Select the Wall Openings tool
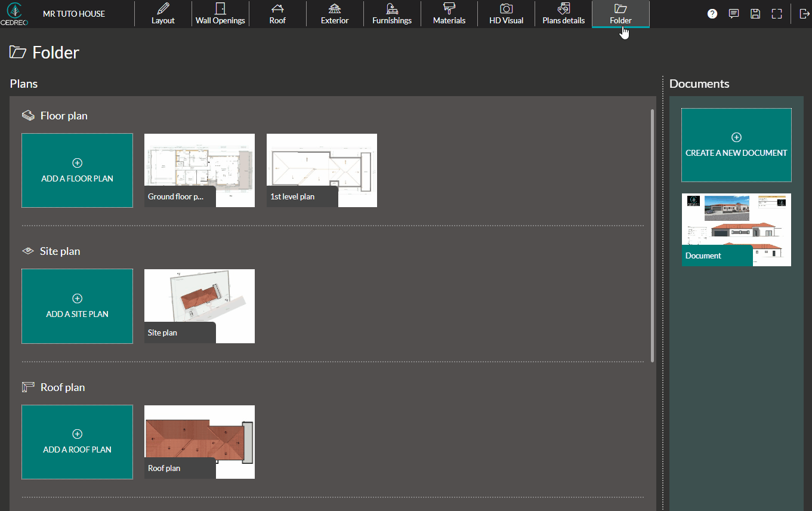The image size is (812, 511). pyautogui.click(x=220, y=13)
